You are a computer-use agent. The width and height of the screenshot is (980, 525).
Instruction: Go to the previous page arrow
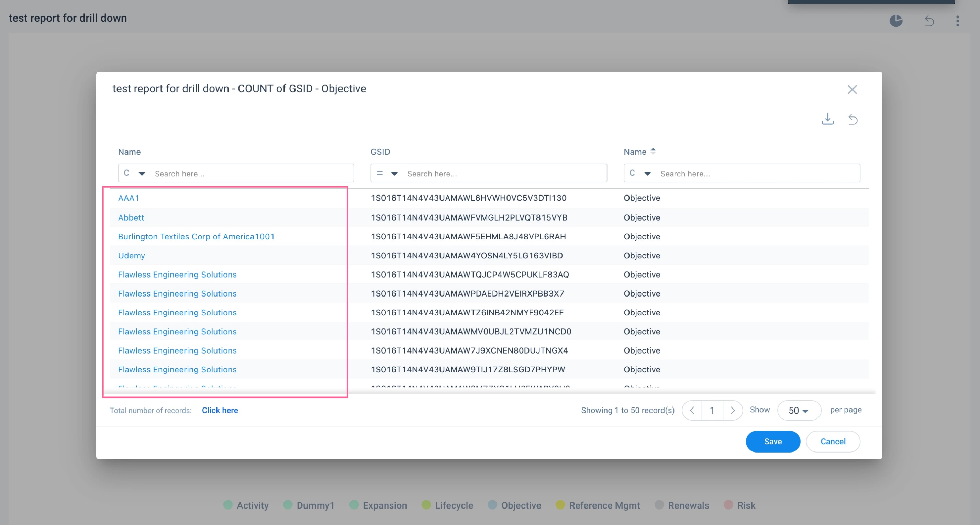[x=692, y=410]
